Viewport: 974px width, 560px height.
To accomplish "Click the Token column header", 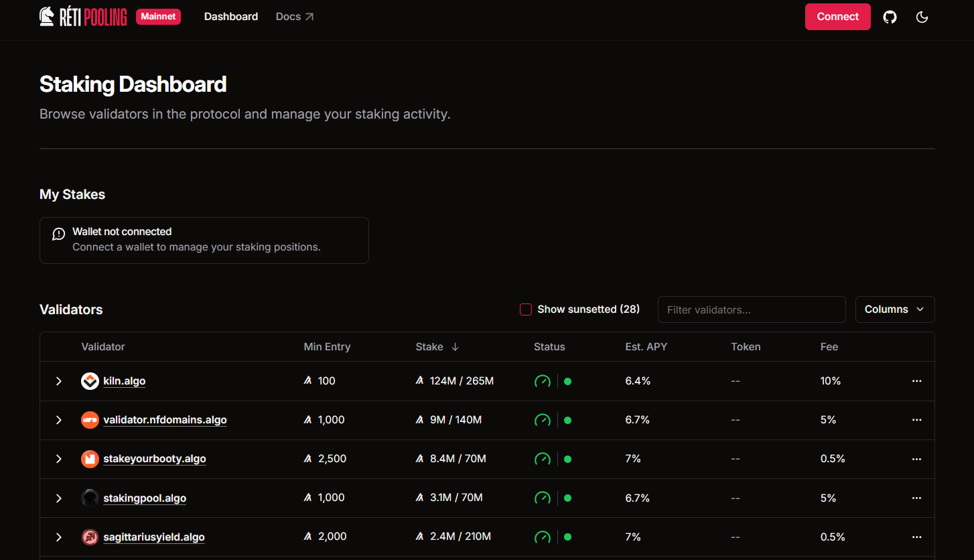I will tap(746, 347).
